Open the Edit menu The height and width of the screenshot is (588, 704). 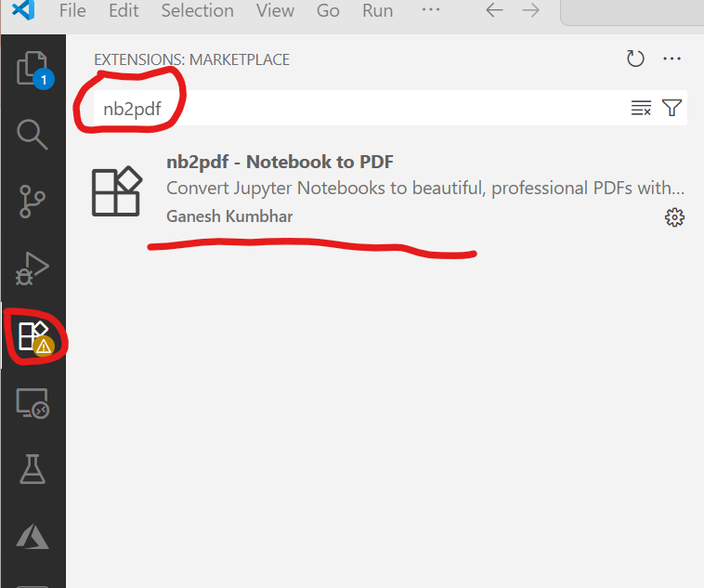click(124, 10)
